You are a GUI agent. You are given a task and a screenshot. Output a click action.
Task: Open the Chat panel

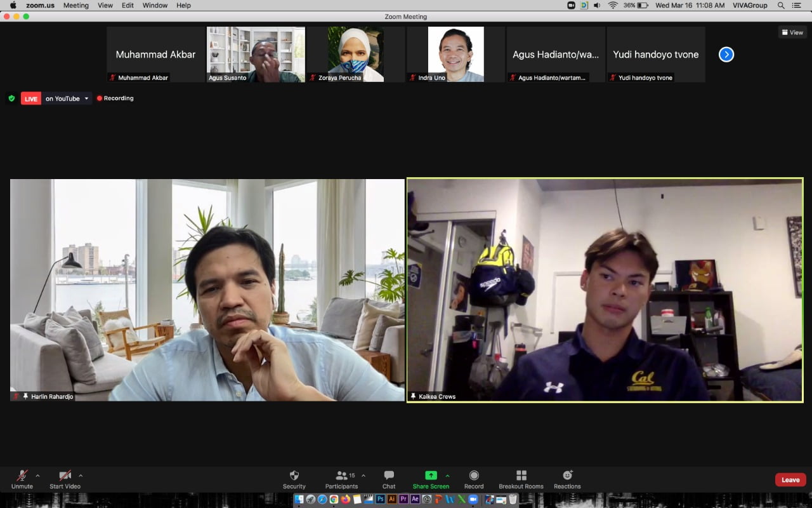tap(389, 476)
